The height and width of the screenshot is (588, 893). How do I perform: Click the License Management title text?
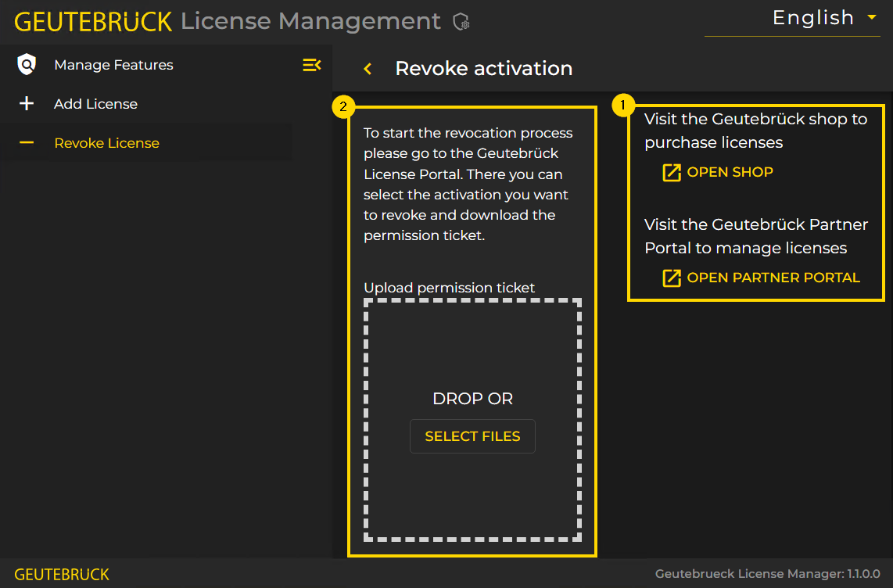310,21
